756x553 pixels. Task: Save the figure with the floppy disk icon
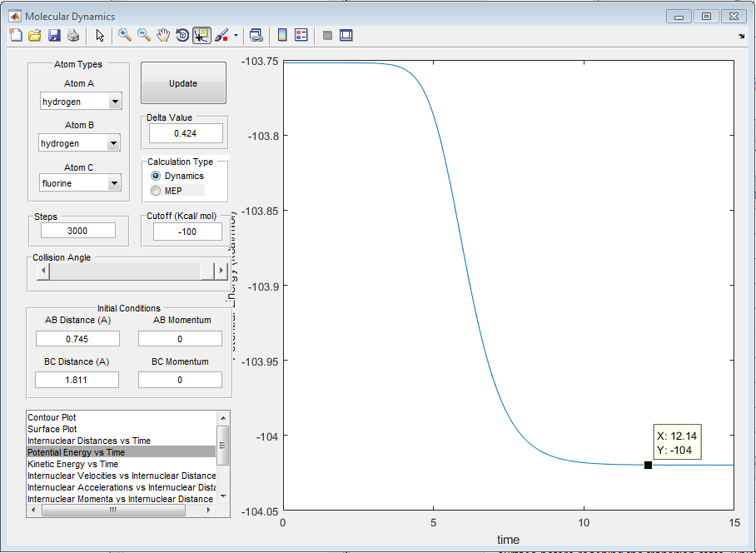click(54, 35)
